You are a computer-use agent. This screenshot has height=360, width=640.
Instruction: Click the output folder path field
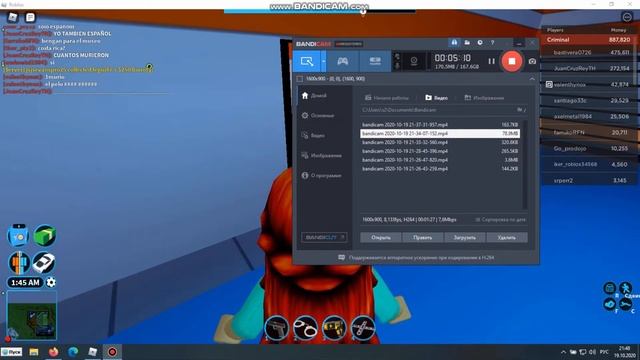(x=437, y=110)
